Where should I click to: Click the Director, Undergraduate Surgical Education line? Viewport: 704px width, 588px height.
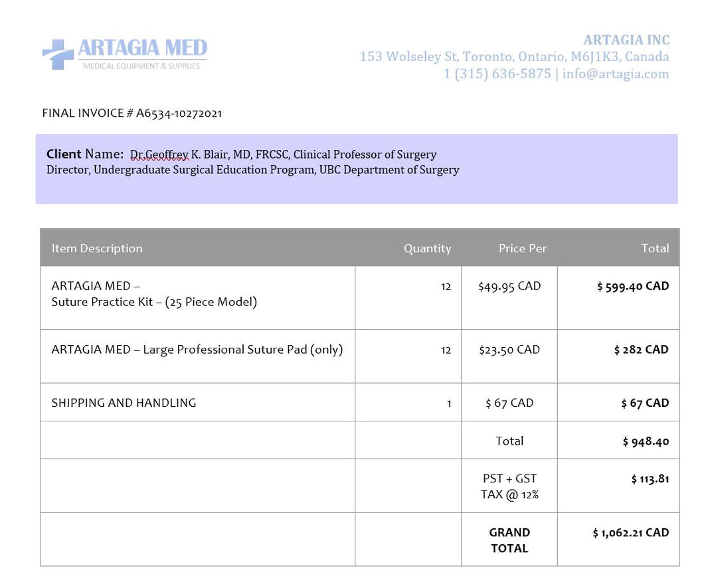pos(253,170)
